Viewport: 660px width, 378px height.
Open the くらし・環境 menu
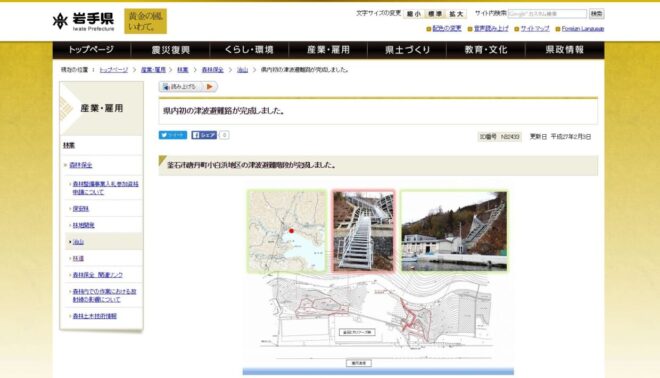click(x=249, y=50)
